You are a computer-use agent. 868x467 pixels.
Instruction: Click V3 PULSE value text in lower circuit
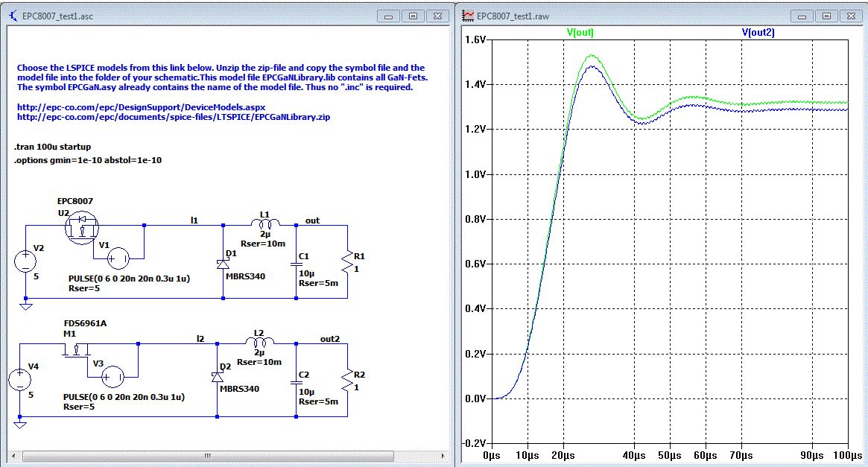[124, 397]
